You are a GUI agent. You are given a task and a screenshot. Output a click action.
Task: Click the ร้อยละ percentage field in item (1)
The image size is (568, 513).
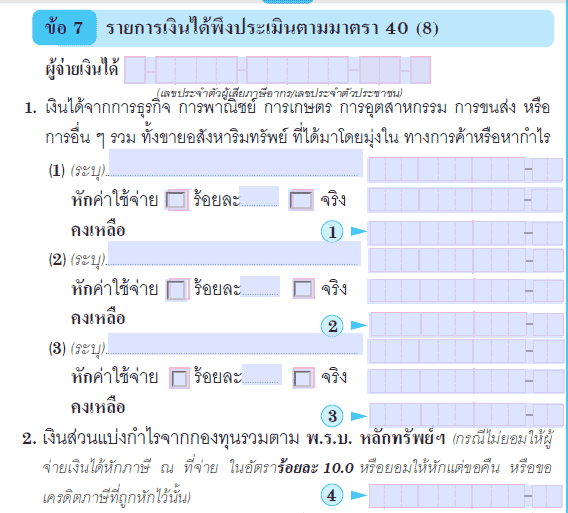[259, 197]
